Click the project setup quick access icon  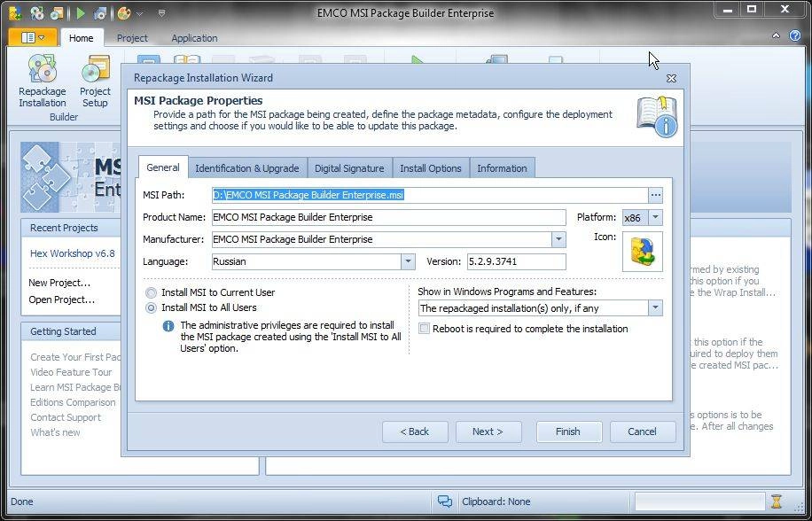pos(57,13)
